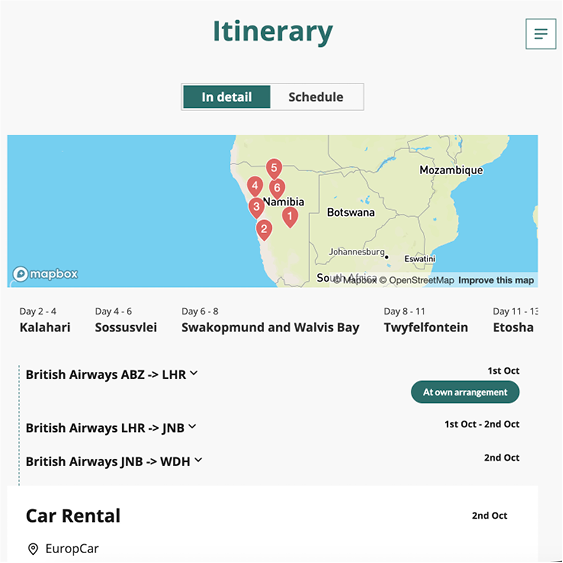Switch to In detail view

click(227, 97)
